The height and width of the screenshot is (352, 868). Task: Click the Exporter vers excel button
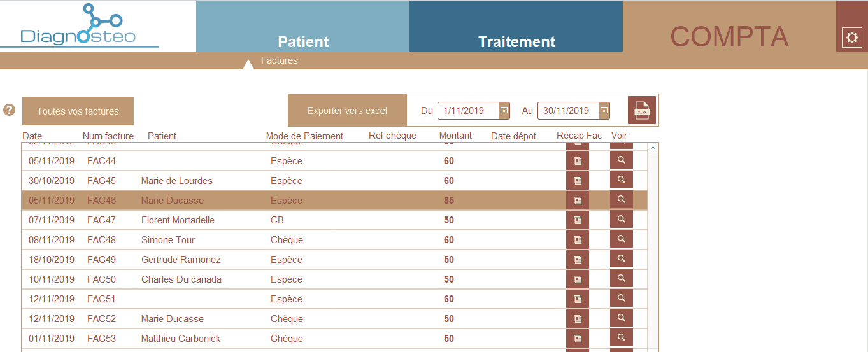pyautogui.click(x=347, y=111)
